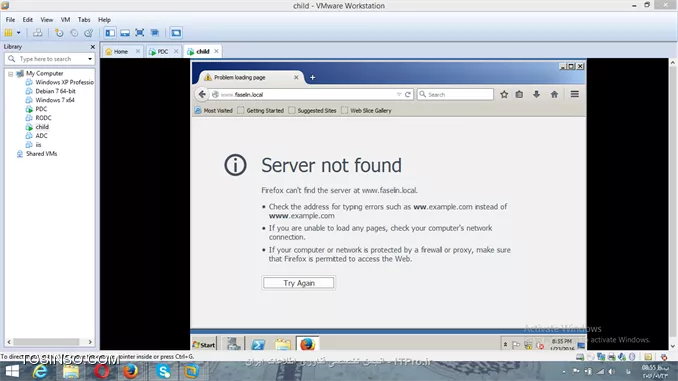This screenshot has height=381, width=678.
Task: Open the View menu
Action: click(47, 19)
